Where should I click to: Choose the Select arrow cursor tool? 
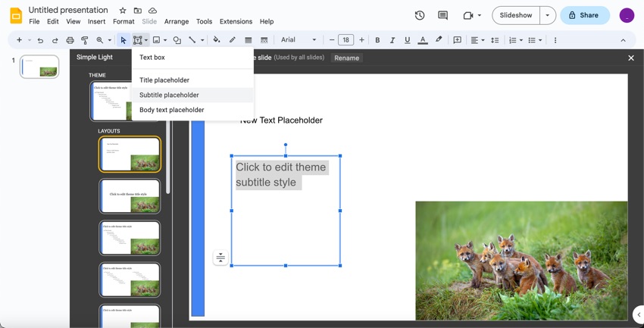coord(123,40)
